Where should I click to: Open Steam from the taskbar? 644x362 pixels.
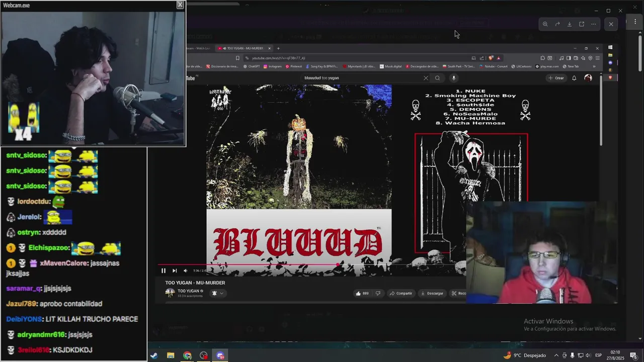tap(154, 355)
